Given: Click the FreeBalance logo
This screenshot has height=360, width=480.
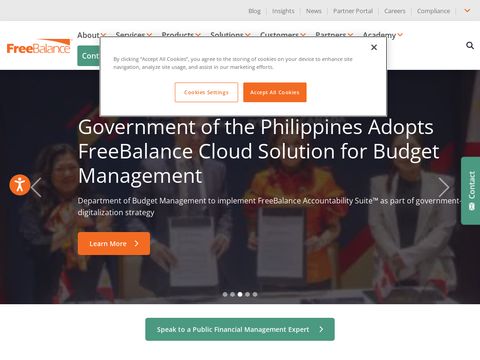Looking at the screenshot, I should [39, 47].
